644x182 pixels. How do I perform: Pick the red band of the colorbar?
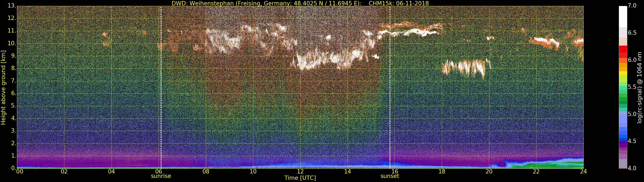coord(623,49)
